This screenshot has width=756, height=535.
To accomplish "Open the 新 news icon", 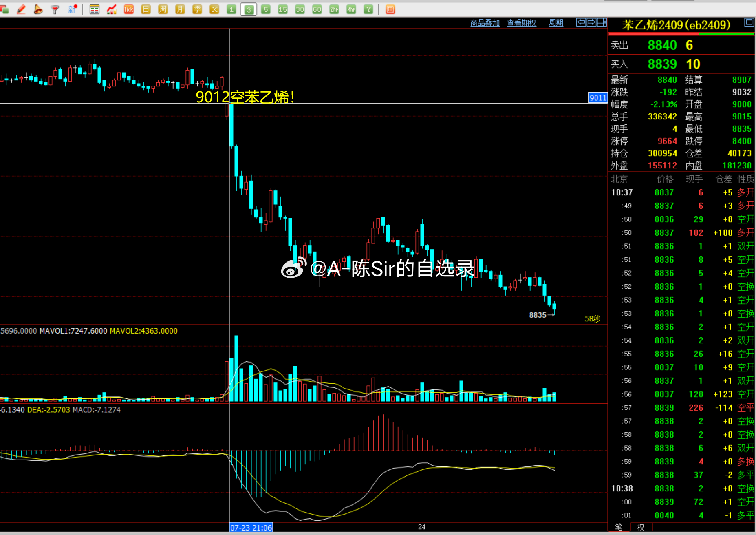I will pyautogui.click(x=72, y=9).
